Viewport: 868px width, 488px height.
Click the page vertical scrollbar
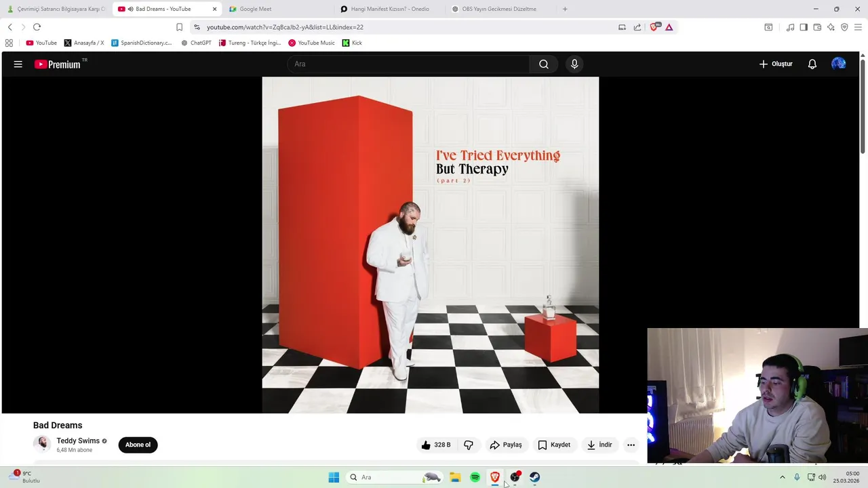[863, 106]
